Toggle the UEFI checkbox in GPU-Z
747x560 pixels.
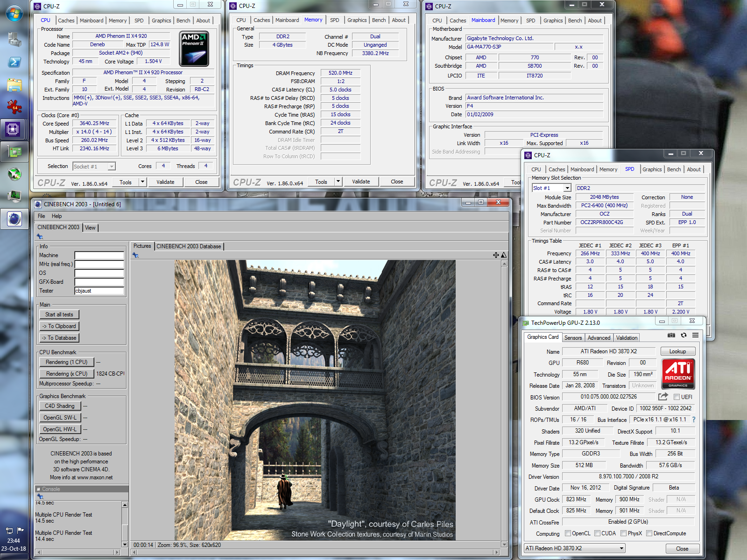coord(677,397)
